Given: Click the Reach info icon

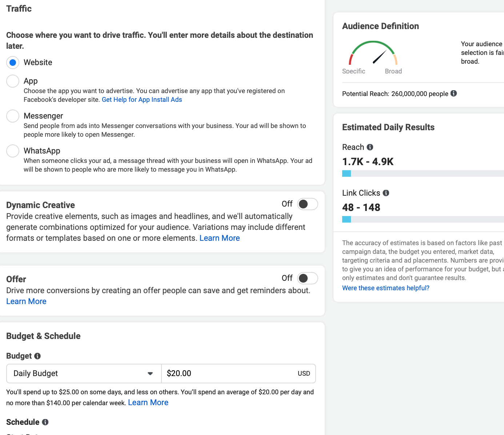Looking at the screenshot, I should [x=370, y=147].
